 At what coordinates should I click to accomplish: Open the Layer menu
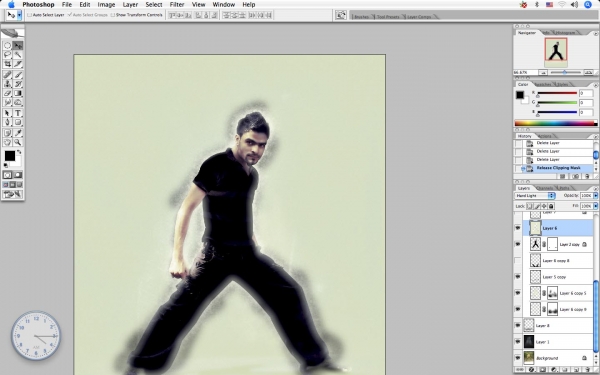[130, 5]
